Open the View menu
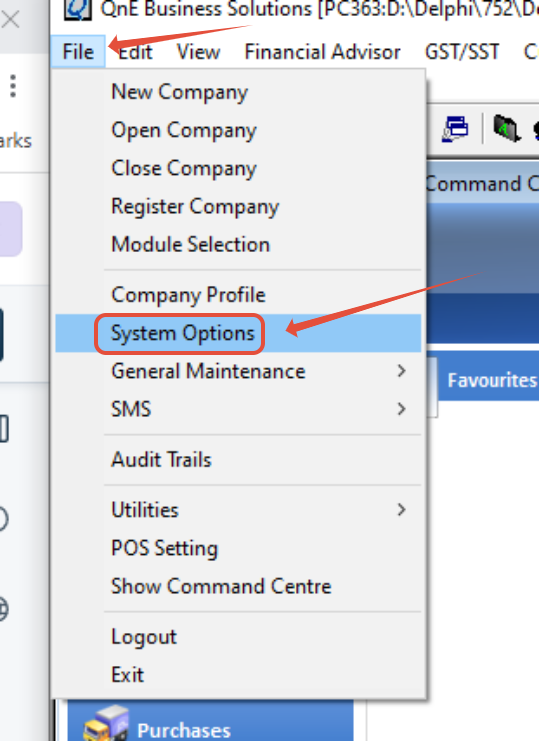This screenshot has height=741, width=539. click(x=198, y=52)
